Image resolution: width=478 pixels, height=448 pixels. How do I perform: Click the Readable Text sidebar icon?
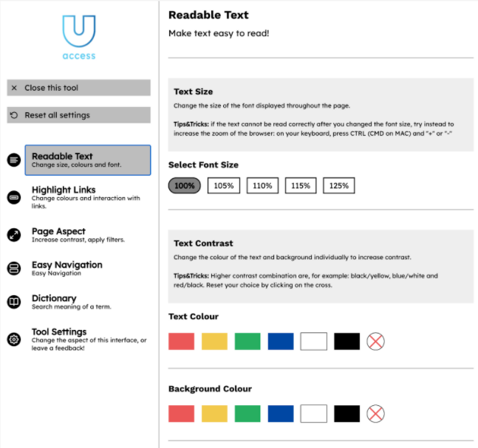tap(14, 160)
